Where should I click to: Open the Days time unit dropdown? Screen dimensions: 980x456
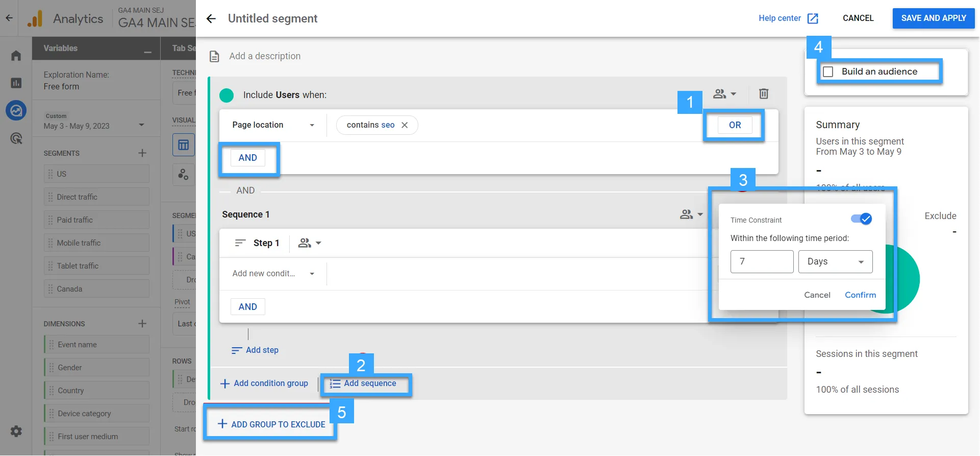(835, 262)
